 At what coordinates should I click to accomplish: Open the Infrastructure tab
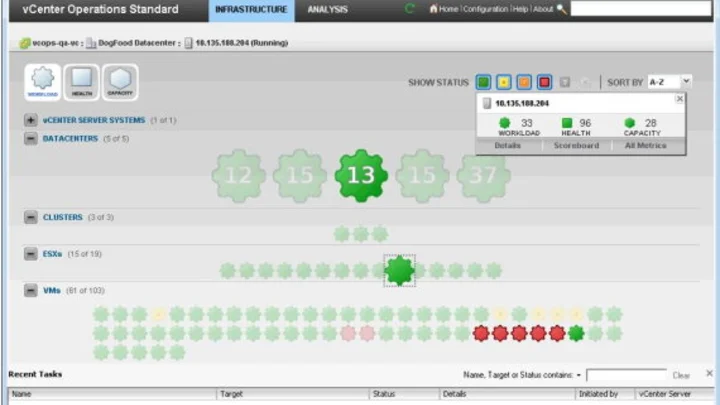[251, 9]
